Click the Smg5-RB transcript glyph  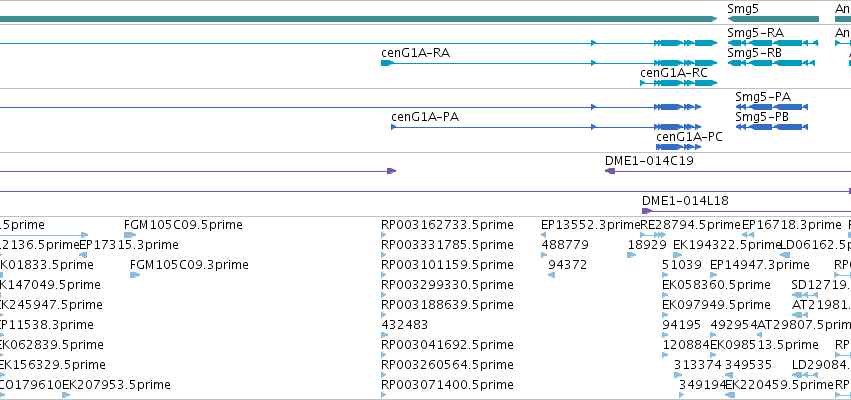pos(771,63)
